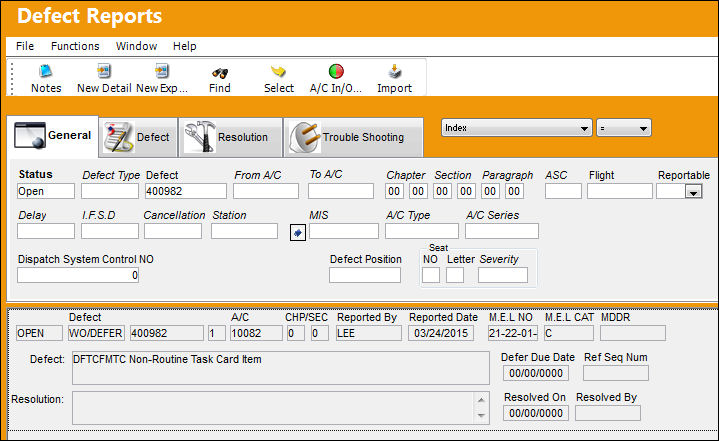Click the New Exp... toolbar icon
The width and height of the screenshot is (719, 441).
[x=162, y=71]
